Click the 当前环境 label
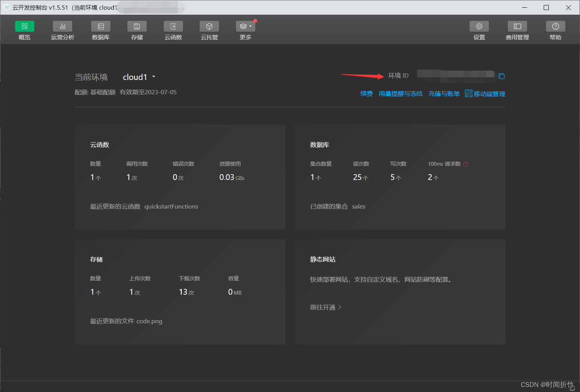This screenshot has width=580, height=392. point(91,77)
